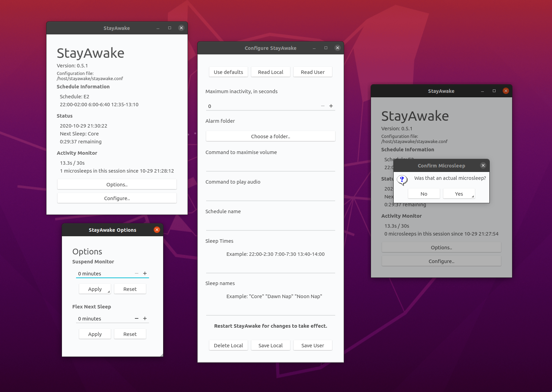
Task: Load settings with Read User button
Action: click(312, 72)
